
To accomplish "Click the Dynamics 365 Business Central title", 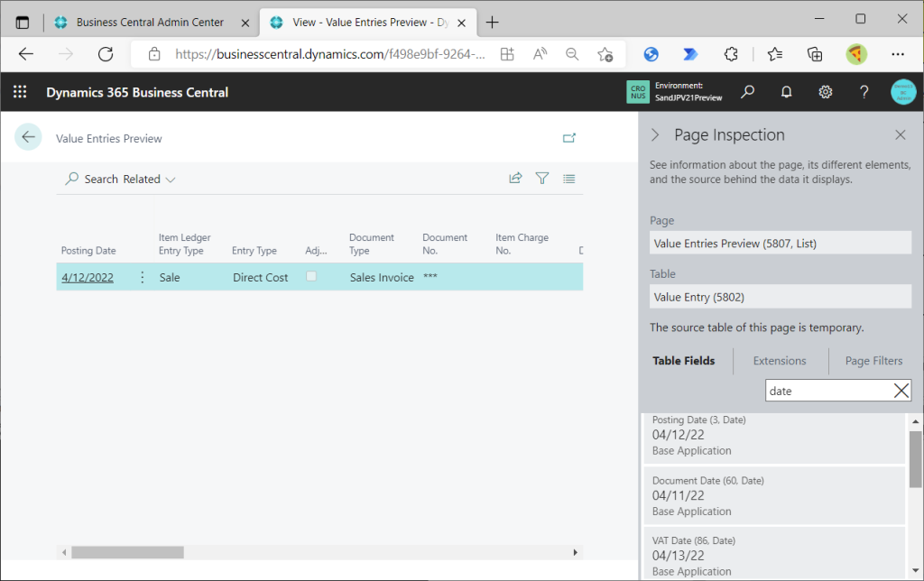I will click(137, 93).
